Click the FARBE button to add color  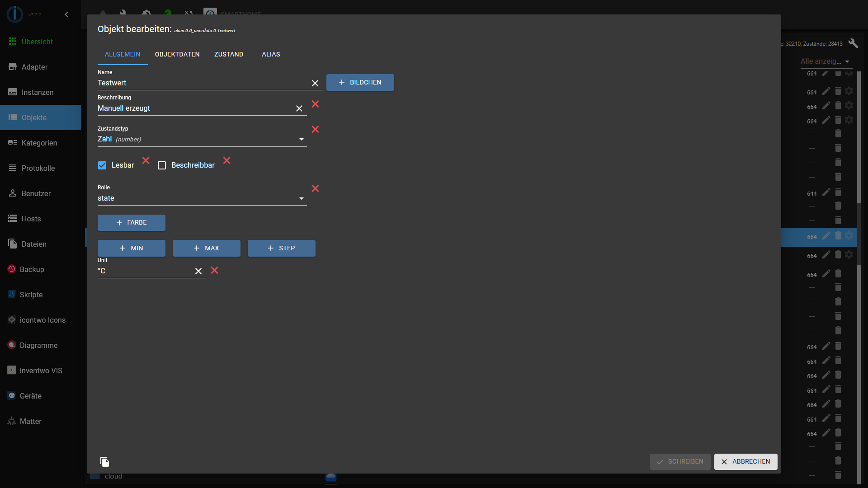point(132,223)
